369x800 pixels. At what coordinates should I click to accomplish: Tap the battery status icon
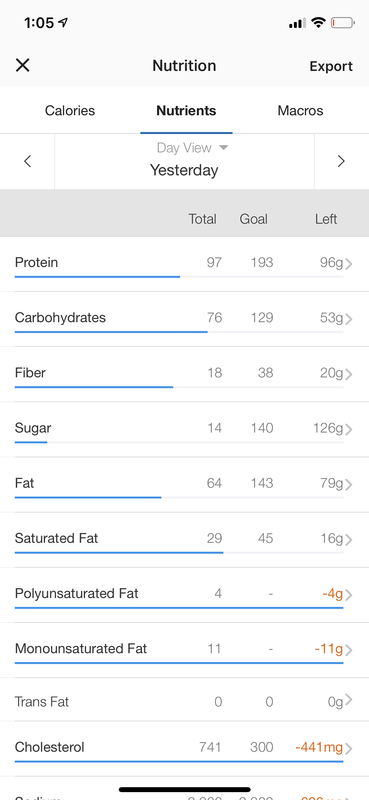click(342, 23)
